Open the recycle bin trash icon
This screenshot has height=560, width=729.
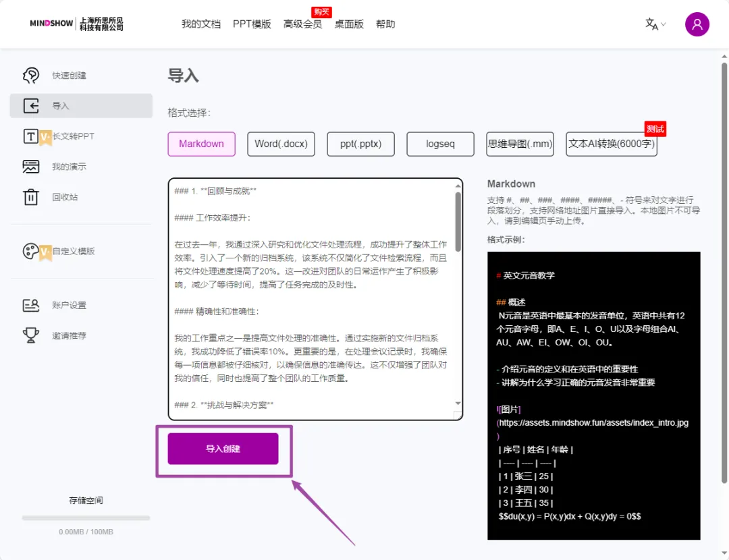pos(30,197)
